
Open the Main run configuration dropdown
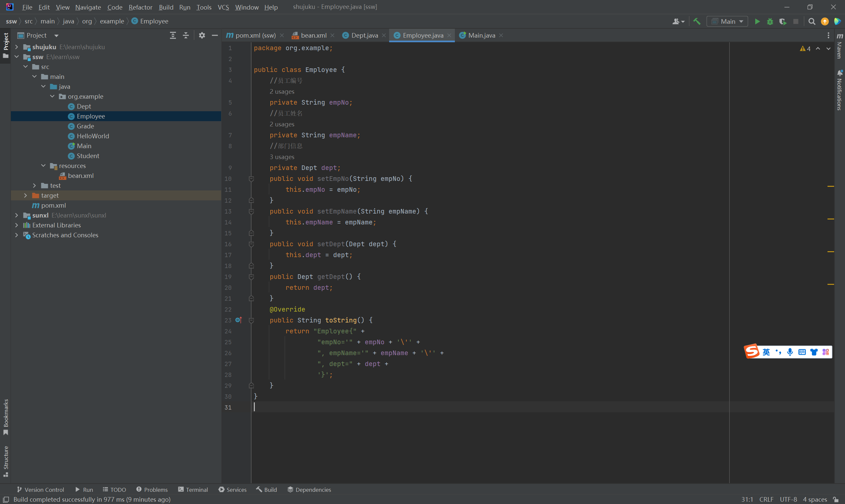click(727, 21)
